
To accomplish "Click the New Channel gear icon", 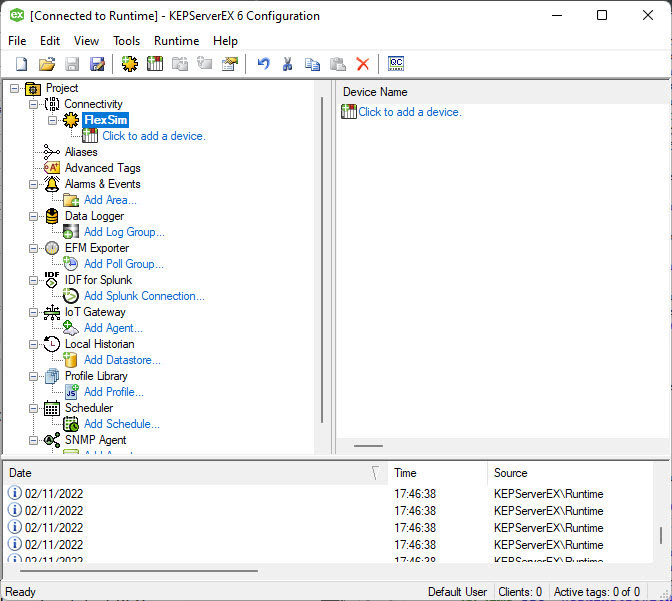I will [129, 64].
